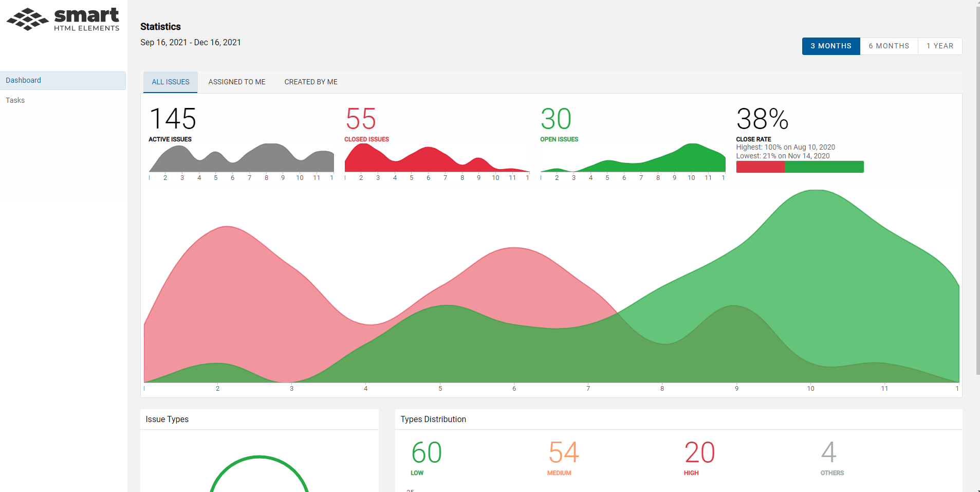
Task: Select the 6 MONTHS range button
Action: pyautogui.click(x=889, y=46)
